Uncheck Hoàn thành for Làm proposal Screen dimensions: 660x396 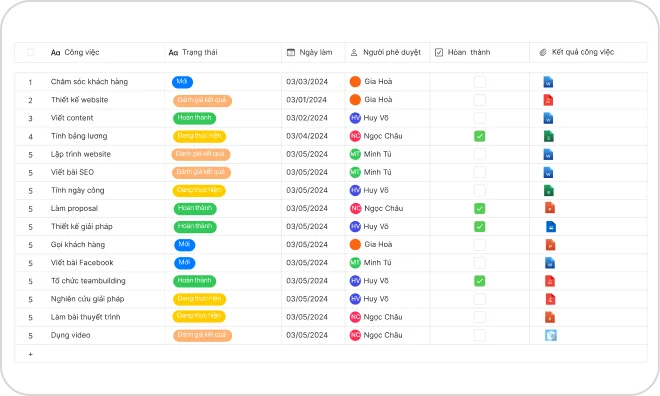click(x=479, y=208)
